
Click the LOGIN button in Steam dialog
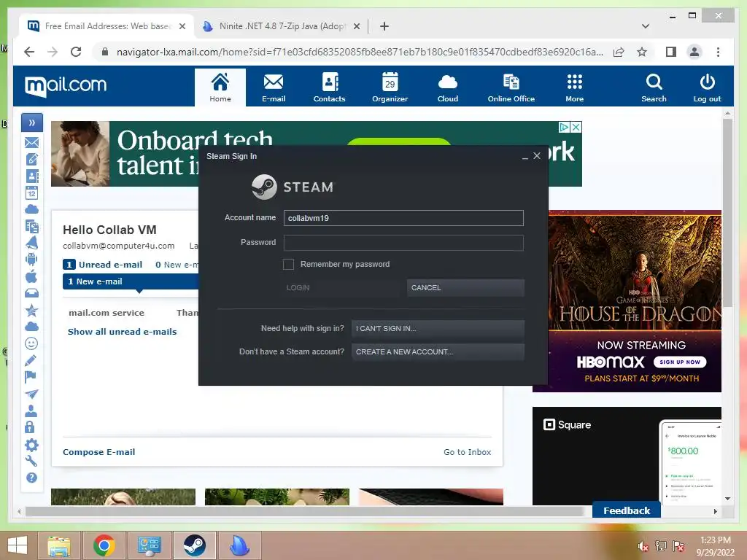click(341, 287)
